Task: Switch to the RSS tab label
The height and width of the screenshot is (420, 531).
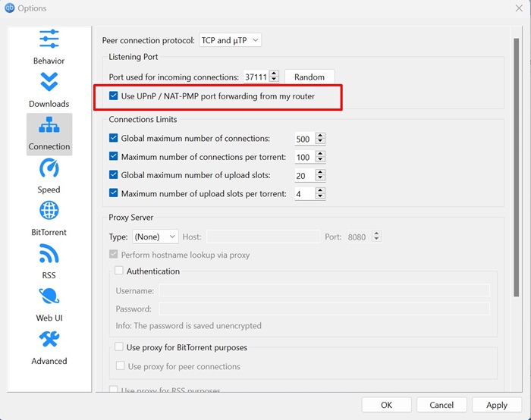Action: coord(49,275)
